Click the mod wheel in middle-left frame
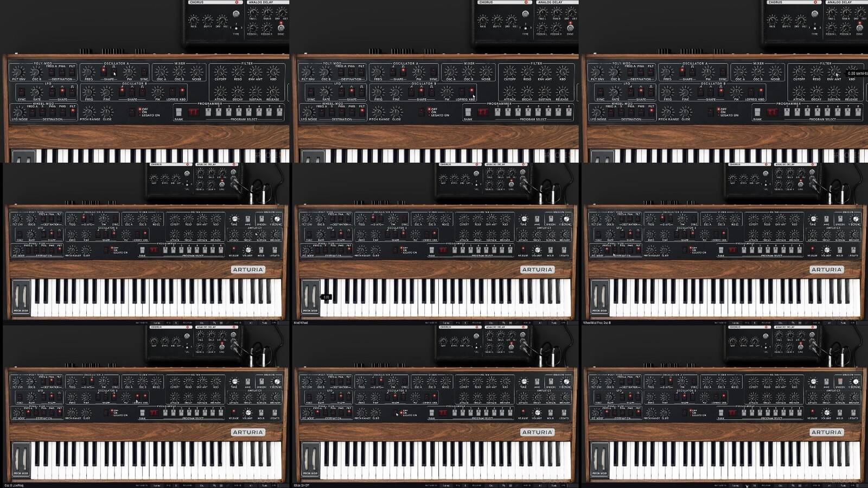 [x=25, y=296]
